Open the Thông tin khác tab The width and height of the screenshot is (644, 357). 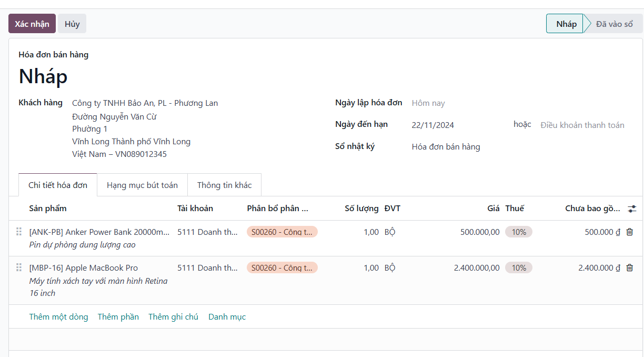coord(224,185)
